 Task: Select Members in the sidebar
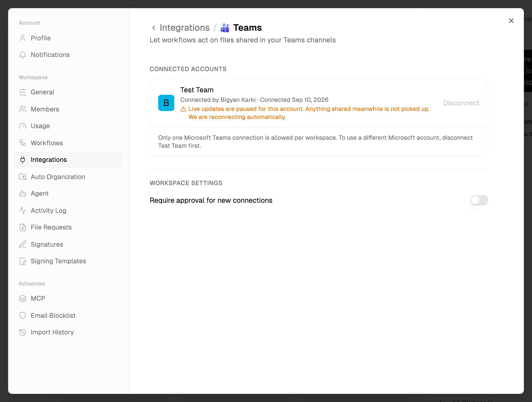point(69,109)
